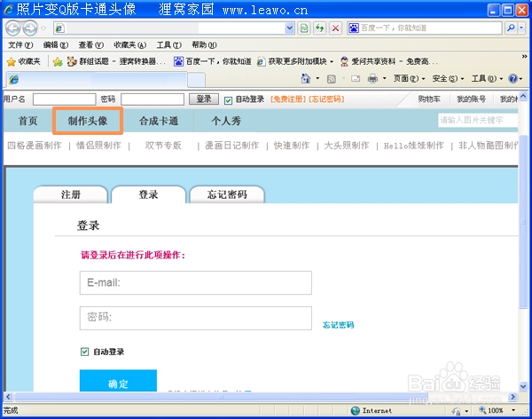Click the blue 确定 submit button
Screen dimensions: 532x419
tap(118, 382)
